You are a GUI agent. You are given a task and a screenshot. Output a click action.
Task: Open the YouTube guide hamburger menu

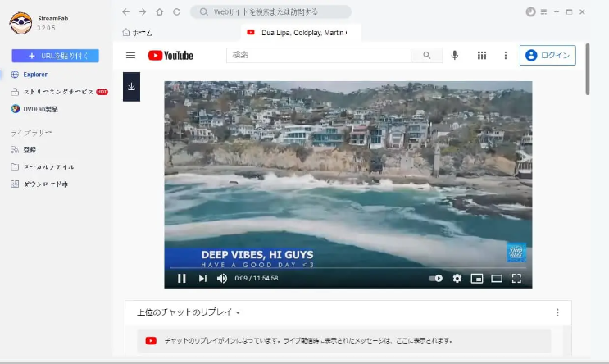[131, 56]
